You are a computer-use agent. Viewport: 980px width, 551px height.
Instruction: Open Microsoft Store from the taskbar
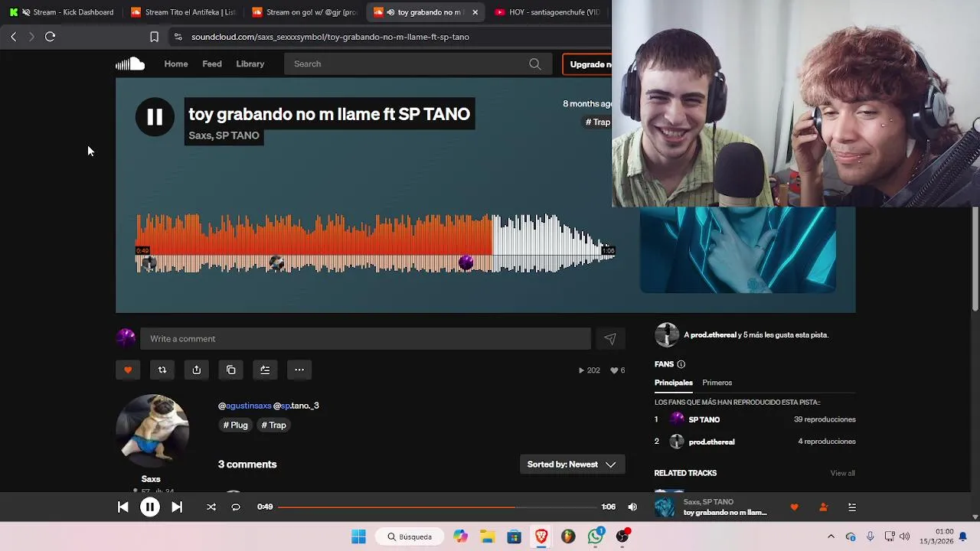point(514,536)
